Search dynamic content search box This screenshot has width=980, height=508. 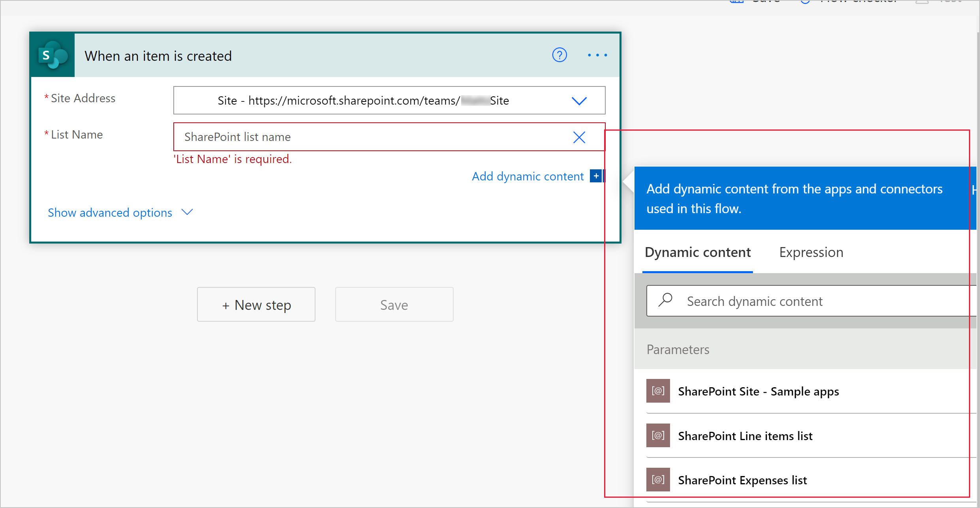click(x=807, y=300)
